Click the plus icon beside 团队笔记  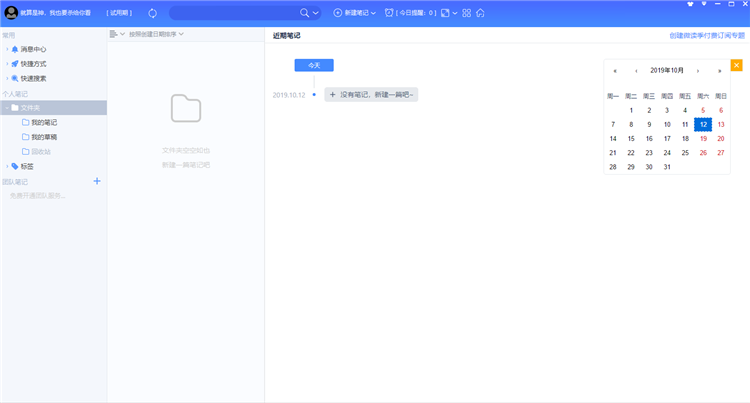tap(97, 181)
